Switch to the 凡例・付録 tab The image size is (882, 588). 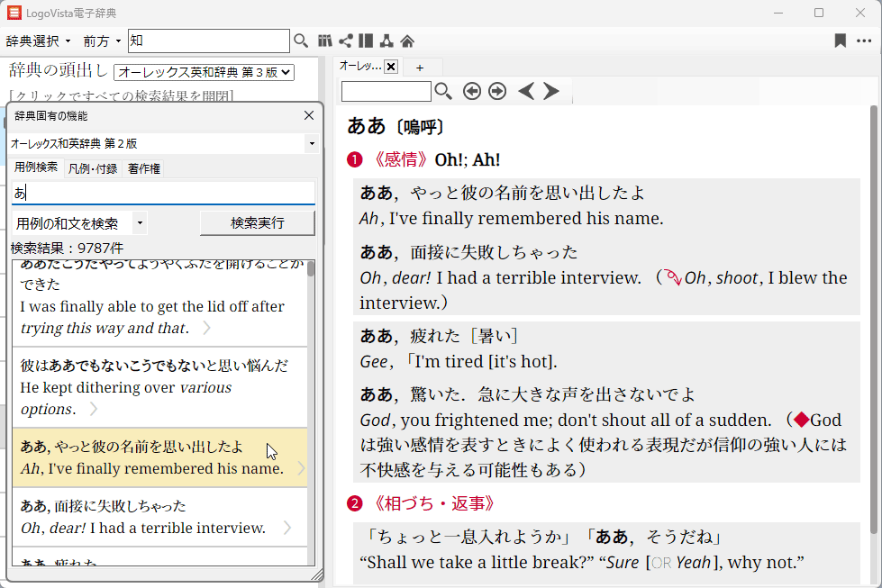(x=93, y=168)
